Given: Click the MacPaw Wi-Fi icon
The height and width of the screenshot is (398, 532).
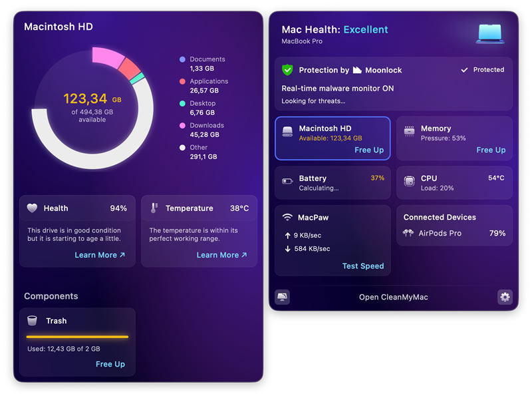Looking at the screenshot, I should tap(287, 218).
